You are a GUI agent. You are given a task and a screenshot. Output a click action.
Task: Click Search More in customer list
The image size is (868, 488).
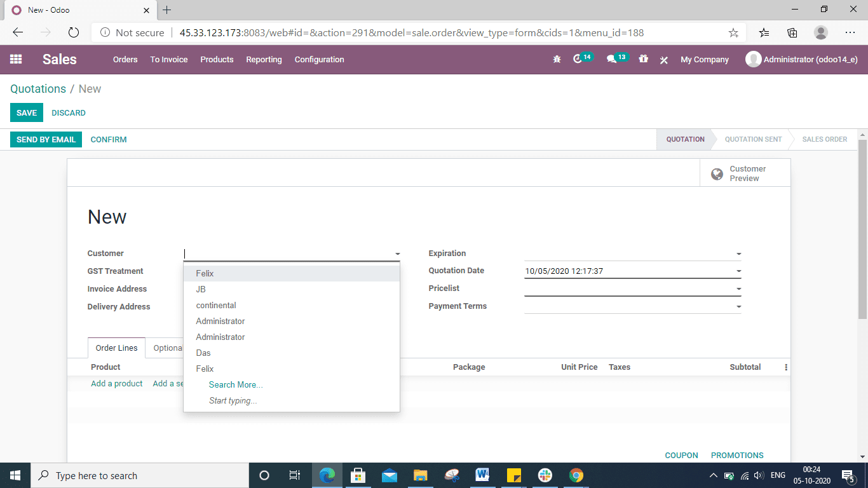click(236, 384)
